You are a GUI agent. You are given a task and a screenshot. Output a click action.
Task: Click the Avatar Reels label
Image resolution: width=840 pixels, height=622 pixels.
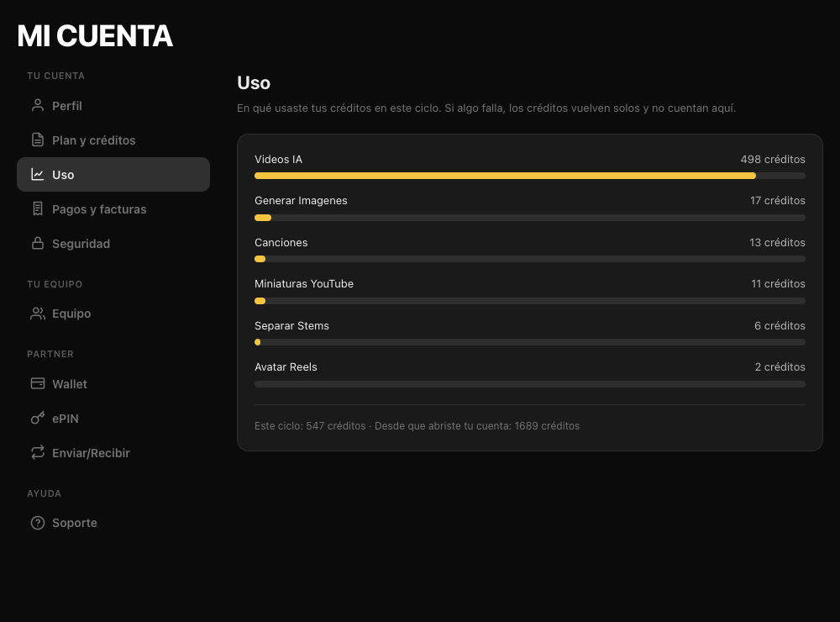click(x=286, y=366)
